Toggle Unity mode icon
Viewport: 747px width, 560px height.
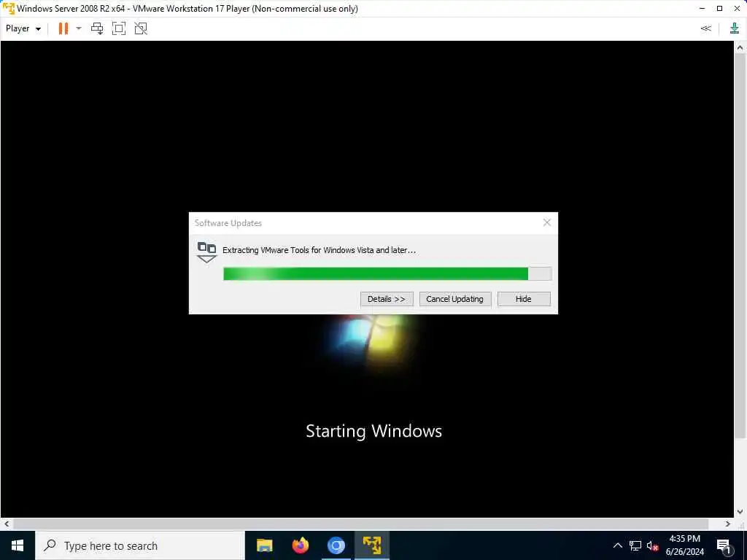click(141, 28)
